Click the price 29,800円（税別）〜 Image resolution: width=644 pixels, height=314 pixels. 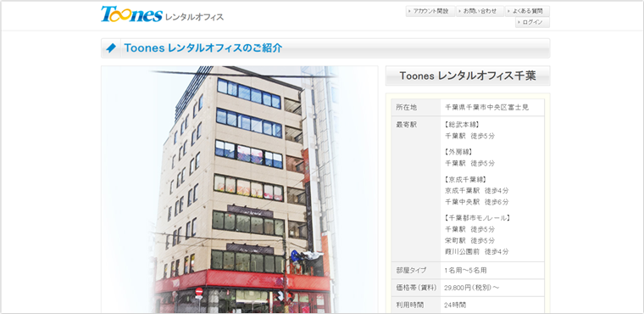click(472, 288)
